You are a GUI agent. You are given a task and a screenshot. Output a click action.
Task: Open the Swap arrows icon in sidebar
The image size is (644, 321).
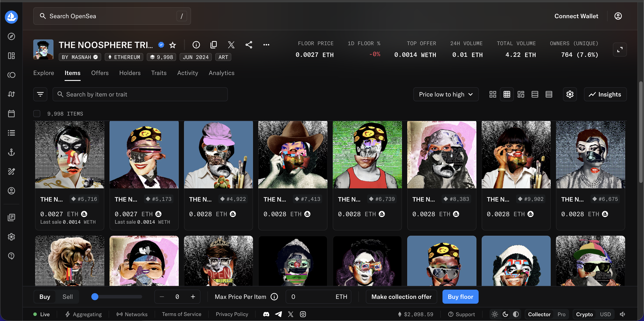tap(11, 94)
